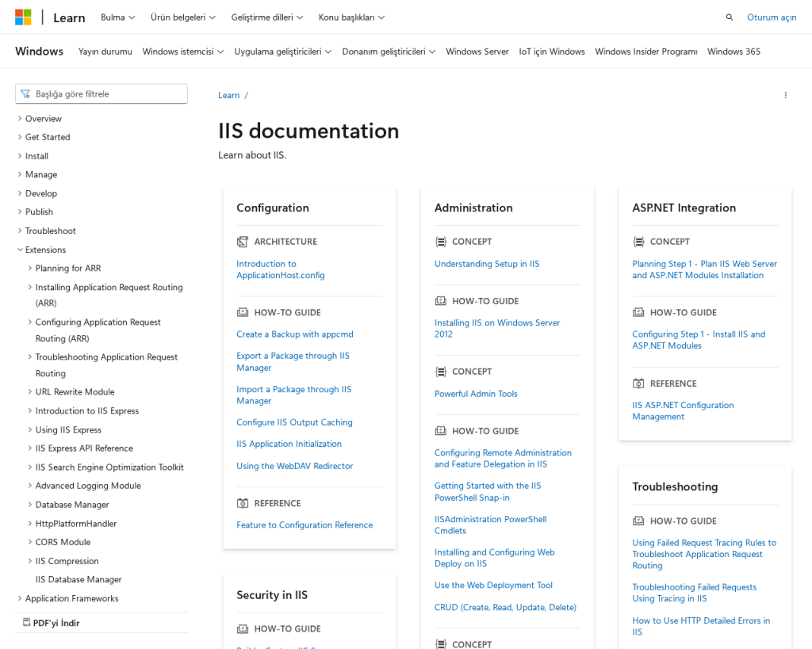Select IIS Compression tree item

[67, 561]
